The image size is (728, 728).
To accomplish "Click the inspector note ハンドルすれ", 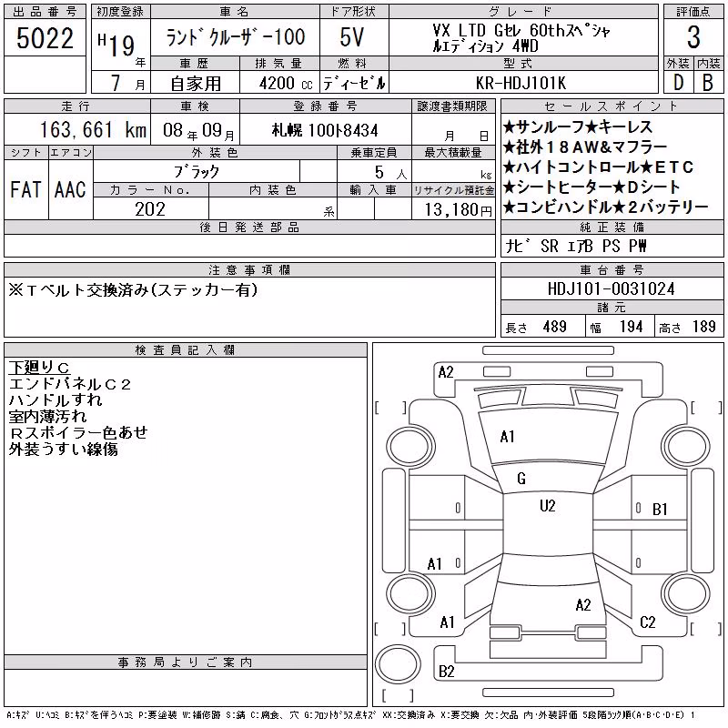I will (x=56, y=399).
